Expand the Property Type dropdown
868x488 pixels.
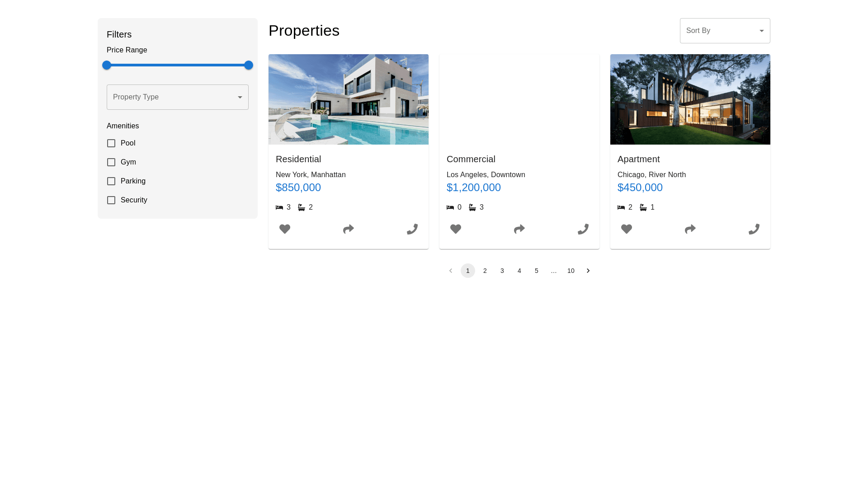pos(177,97)
